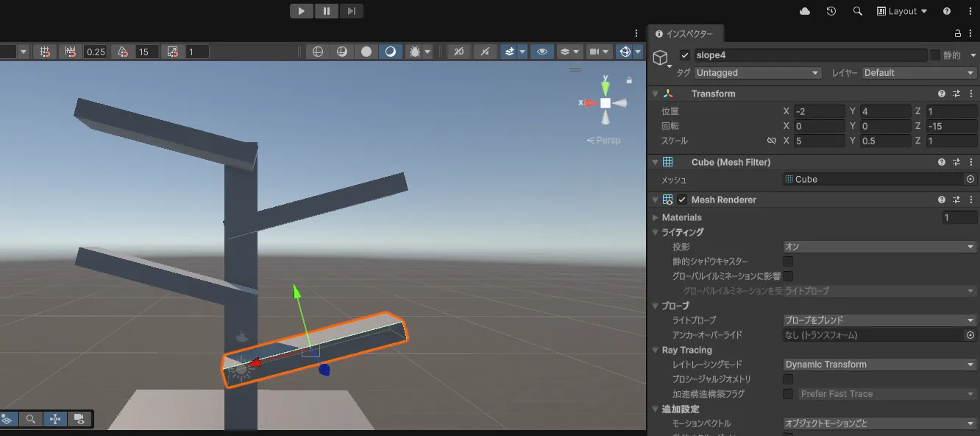This screenshot has height=436, width=980.
Task: Uncheck the slope4 active checkbox
Action: (x=685, y=55)
